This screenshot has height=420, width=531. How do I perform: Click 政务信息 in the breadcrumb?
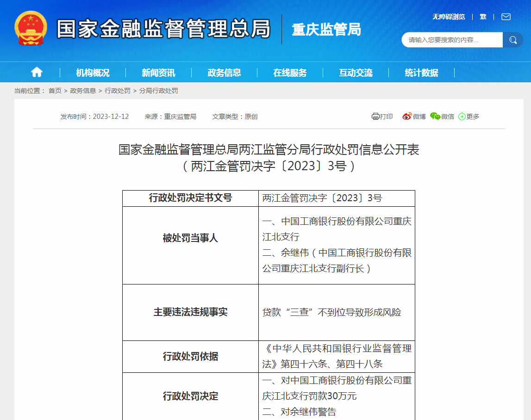click(x=83, y=91)
